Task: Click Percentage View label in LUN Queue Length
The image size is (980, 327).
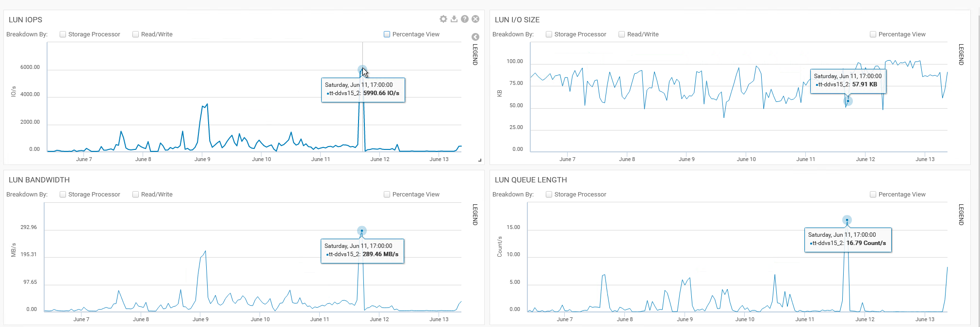Action: click(x=902, y=195)
